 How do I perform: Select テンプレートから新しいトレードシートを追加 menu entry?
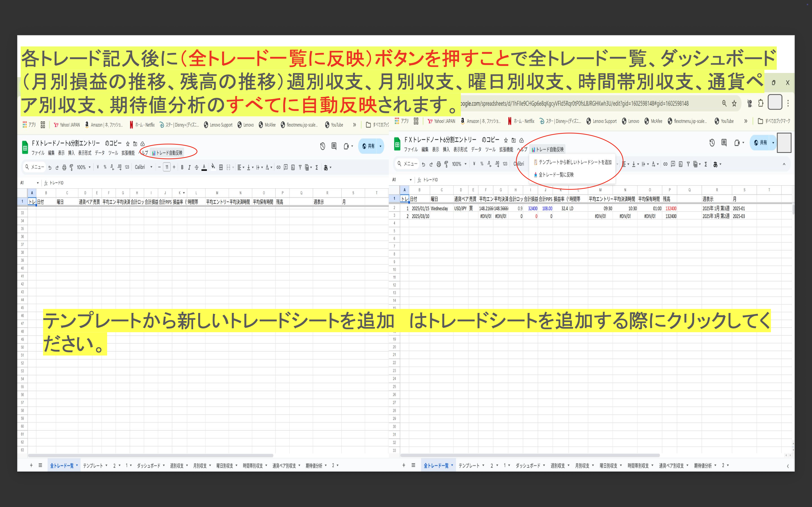[575, 162]
